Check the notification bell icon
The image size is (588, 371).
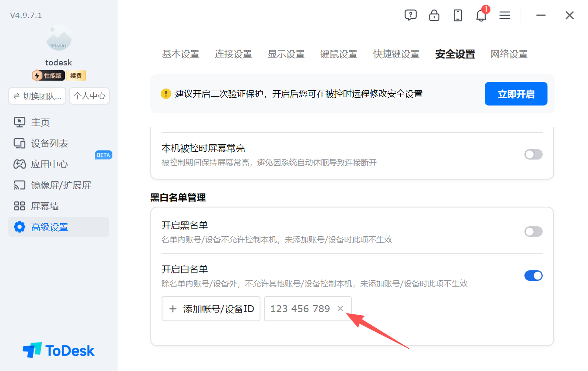(481, 15)
